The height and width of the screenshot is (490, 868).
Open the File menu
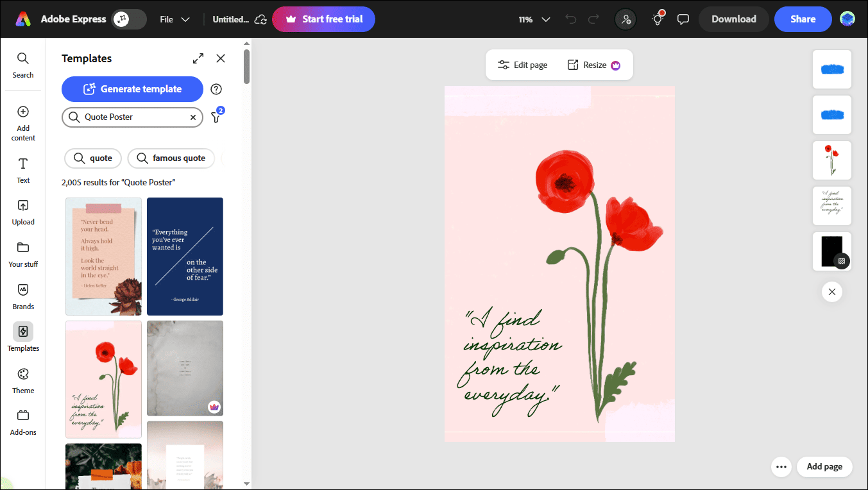tap(174, 19)
